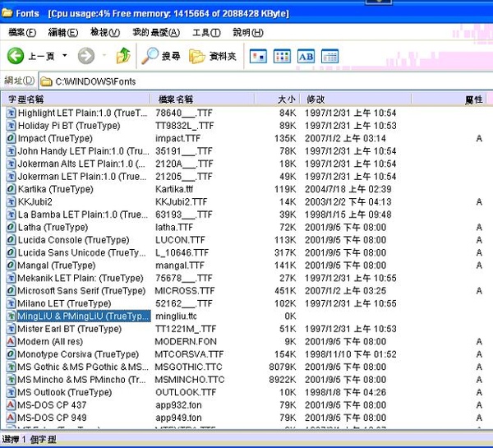Open the 檔案(F) menu
The height and width of the screenshot is (448, 493).
(22, 32)
